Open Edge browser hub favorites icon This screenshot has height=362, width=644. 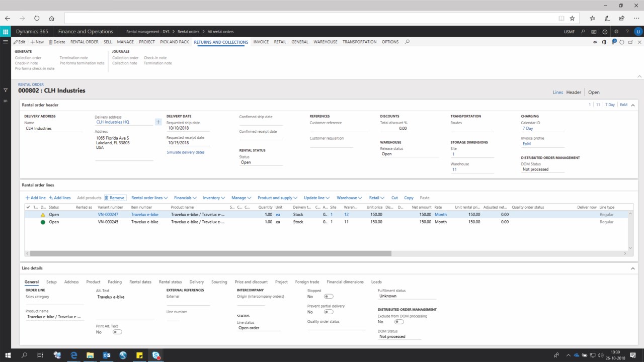pyautogui.click(x=593, y=18)
